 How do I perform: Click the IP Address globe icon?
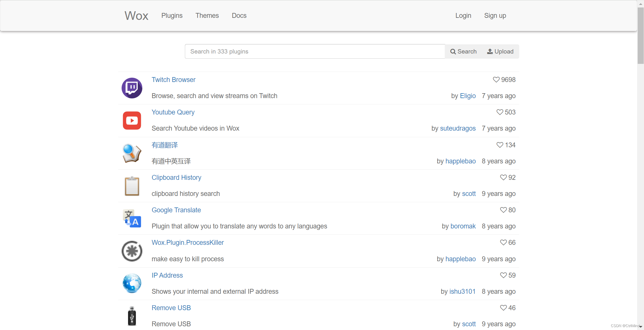132,283
